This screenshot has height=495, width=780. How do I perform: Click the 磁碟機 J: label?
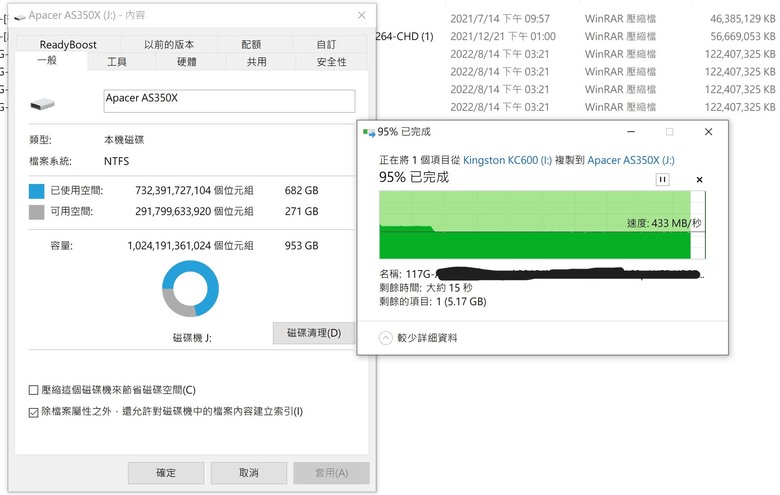click(x=192, y=338)
